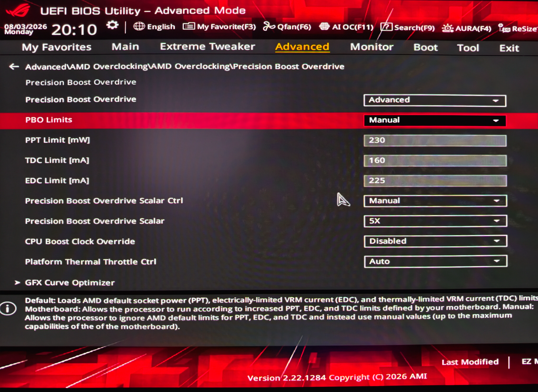The image size is (538, 392).
Task: Select the Precision Boost Overdrive Scalar Ctrl label
Action: point(104,201)
